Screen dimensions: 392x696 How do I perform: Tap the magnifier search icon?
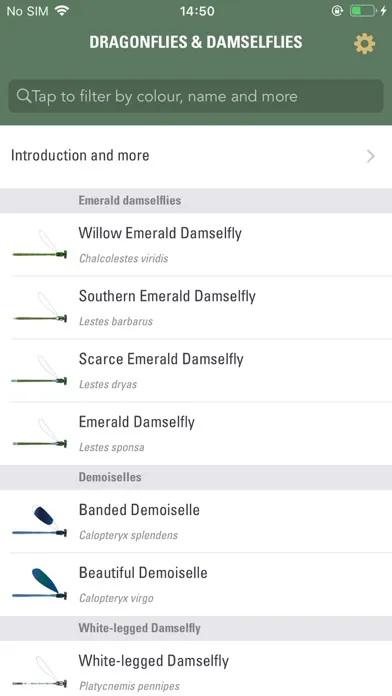point(24,96)
